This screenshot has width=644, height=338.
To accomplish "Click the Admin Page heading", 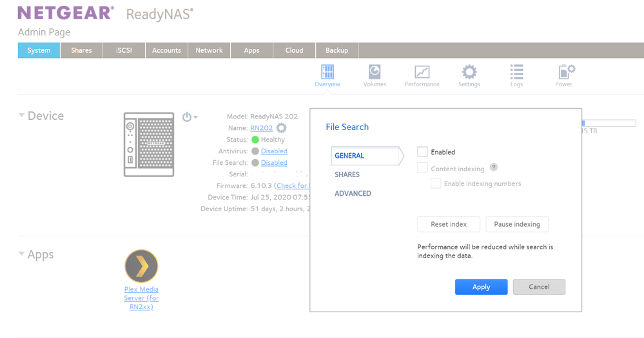I will click(x=44, y=32).
